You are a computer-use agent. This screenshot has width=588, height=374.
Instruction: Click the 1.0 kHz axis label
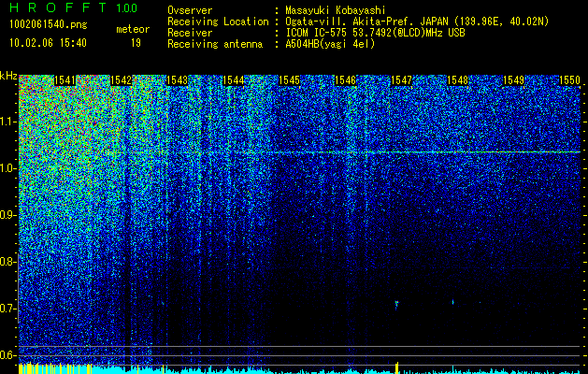[7, 168]
